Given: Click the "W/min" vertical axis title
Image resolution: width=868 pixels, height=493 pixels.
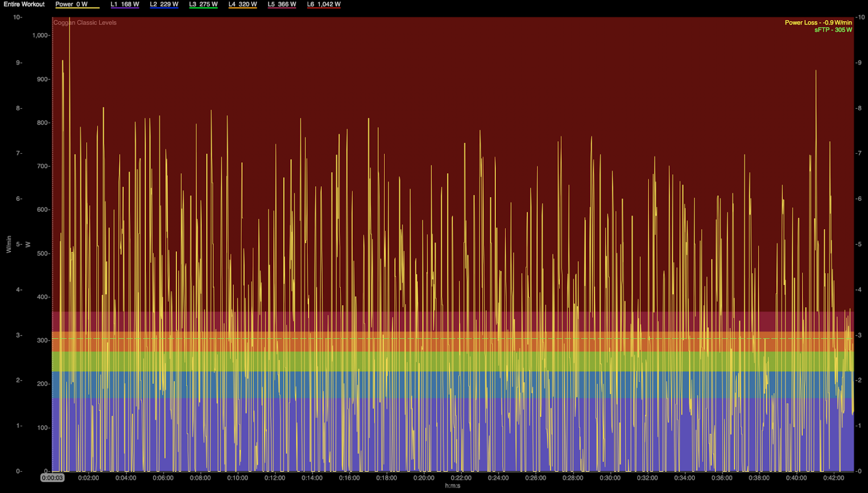Looking at the screenshot, I should point(9,244).
